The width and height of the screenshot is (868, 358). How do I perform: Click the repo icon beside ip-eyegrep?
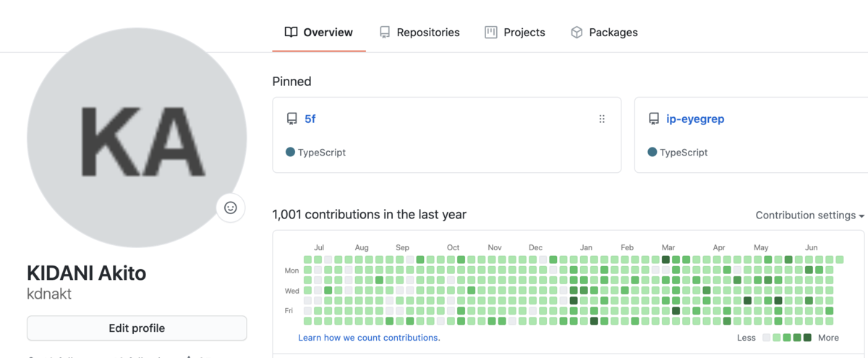point(653,119)
